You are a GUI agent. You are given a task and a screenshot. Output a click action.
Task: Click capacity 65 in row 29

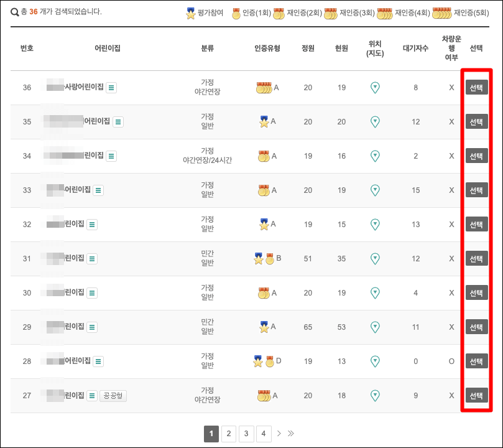pos(308,327)
